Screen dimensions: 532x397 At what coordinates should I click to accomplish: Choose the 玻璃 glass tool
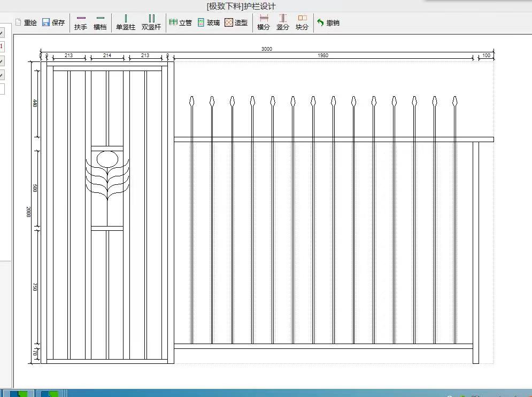(x=209, y=22)
